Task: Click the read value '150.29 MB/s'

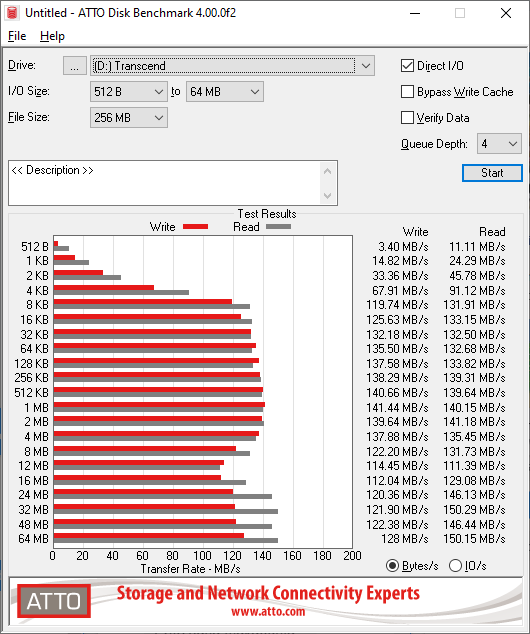Action: (x=474, y=509)
